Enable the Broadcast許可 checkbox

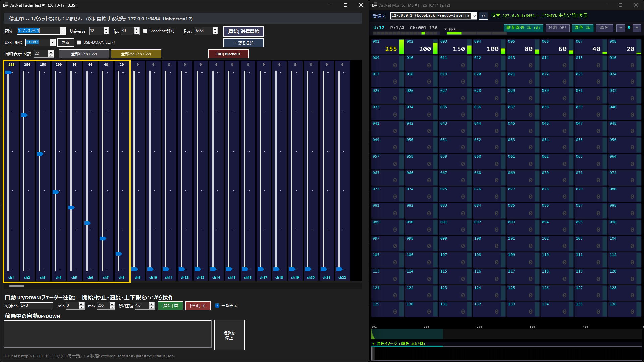coord(145,31)
